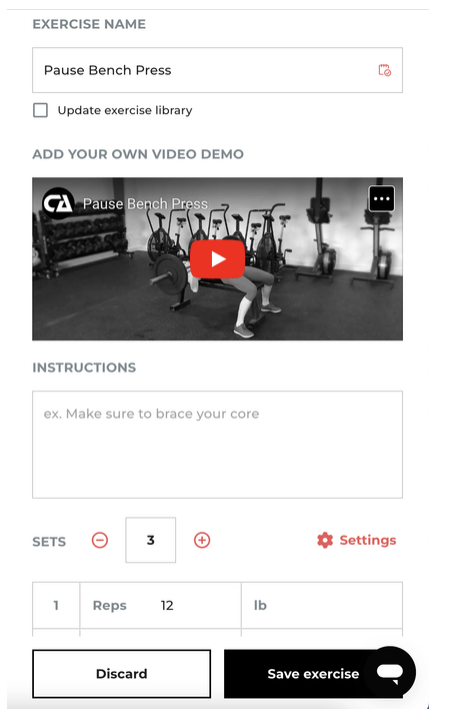The image size is (450, 722).
Task: Click the lb weight field for set 1
Action: 322,606
